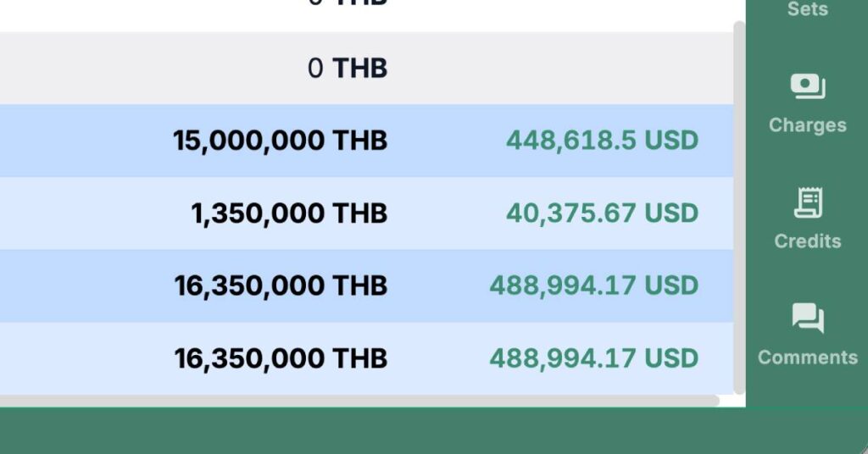Select the 15,000,000 THB amount
Screen dimensions: 868x454
pyautogui.click(x=280, y=141)
